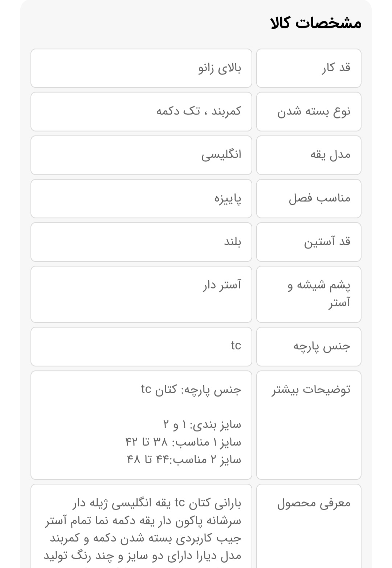Screen dimensions: 392x568
Task: Click the بلند sleeve value
Action: 232,242
